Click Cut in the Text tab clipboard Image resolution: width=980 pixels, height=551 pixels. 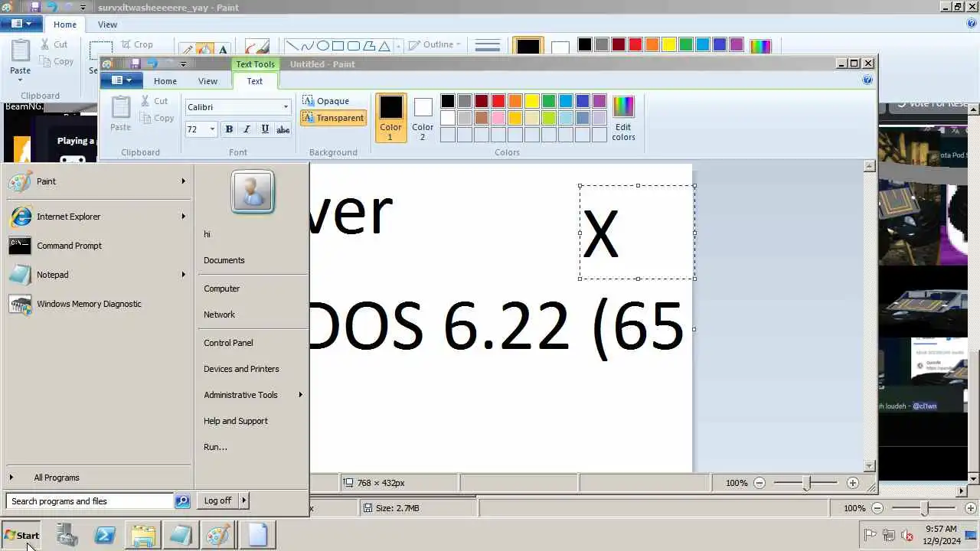pyautogui.click(x=154, y=101)
